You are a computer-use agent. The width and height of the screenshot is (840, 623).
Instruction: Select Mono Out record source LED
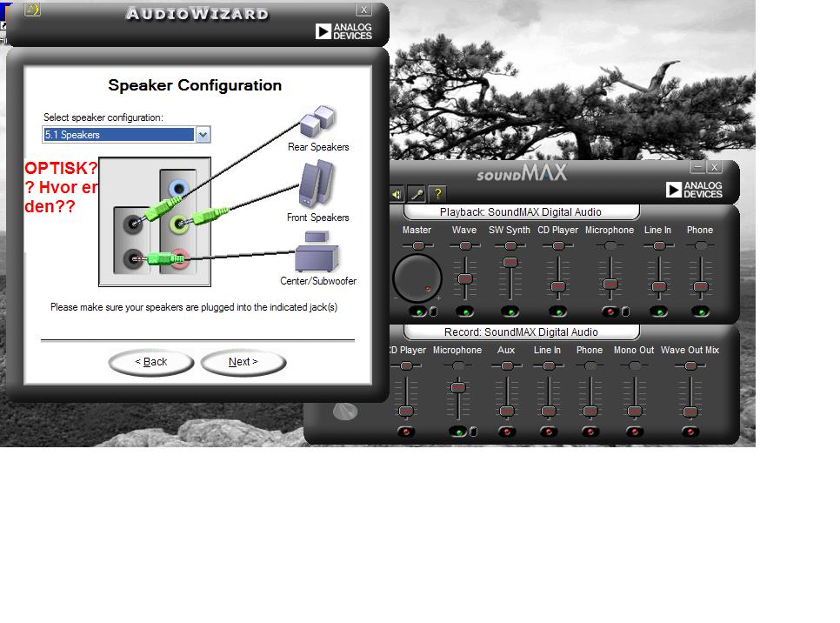[x=634, y=432]
